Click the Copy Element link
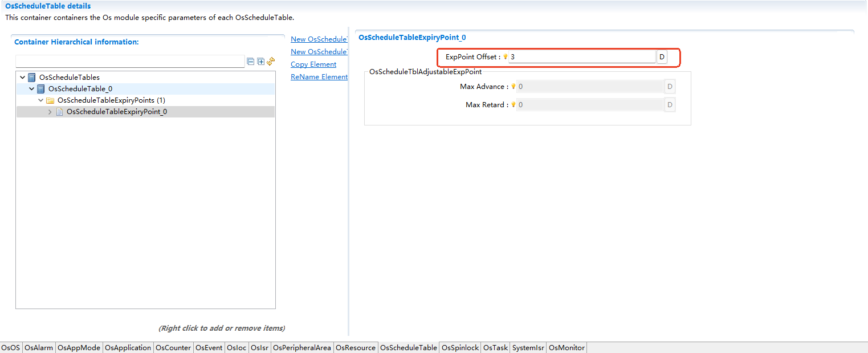Screen dimensions: 868x353 click(x=313, y=64)
